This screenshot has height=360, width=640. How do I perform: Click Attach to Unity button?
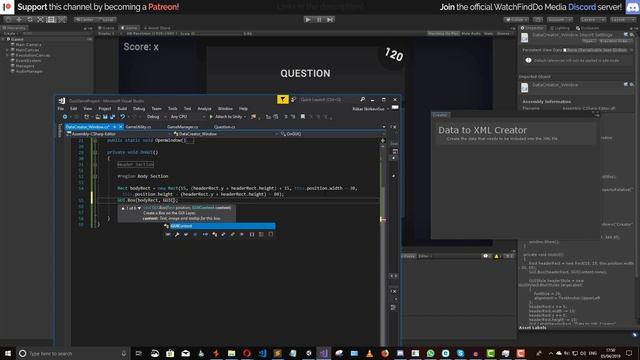[x=228, y=117]
